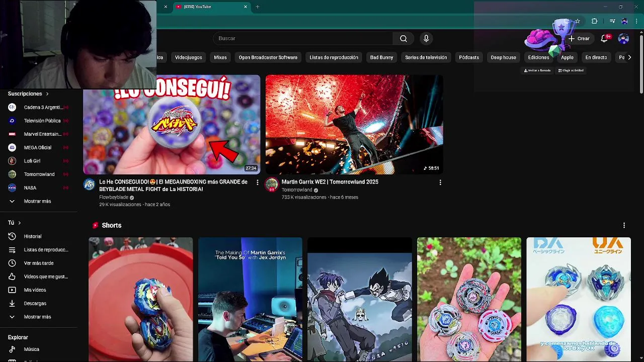644x362 pixels.
Task: Click Tomorrowland channel avatar under Martin Garrix video
Action: (272, 185)
